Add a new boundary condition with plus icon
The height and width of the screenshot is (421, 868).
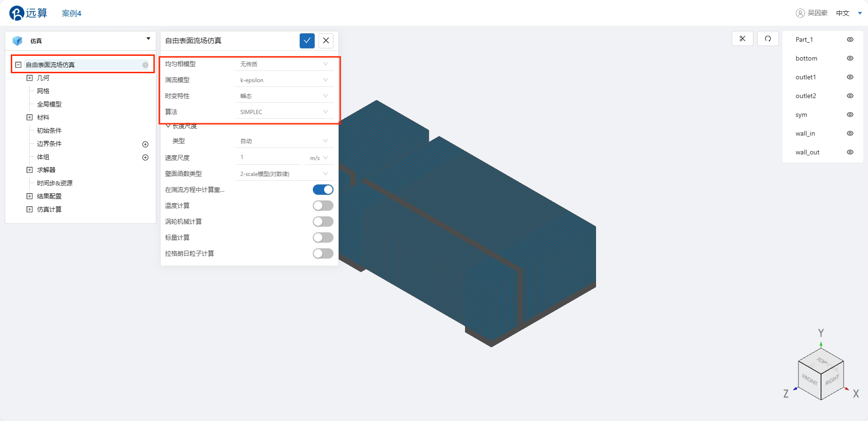tap(146, 144)
